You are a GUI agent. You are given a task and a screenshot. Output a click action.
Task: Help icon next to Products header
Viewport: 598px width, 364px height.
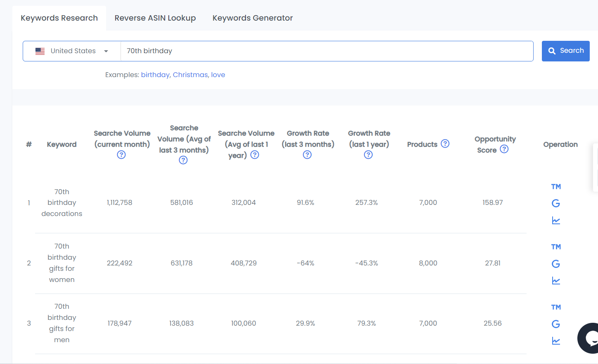pyautogui.click(x=445, y=143)
